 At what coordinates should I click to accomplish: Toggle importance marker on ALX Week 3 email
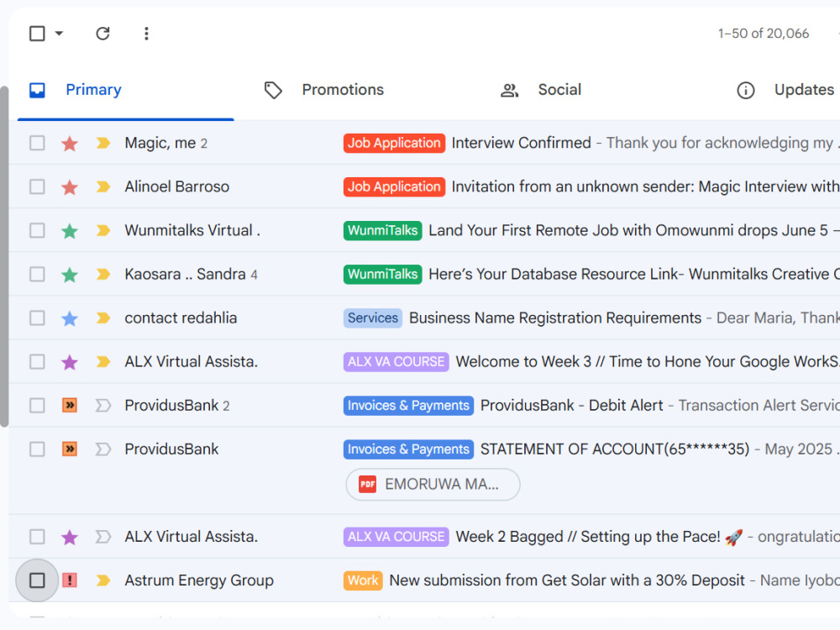102,362
